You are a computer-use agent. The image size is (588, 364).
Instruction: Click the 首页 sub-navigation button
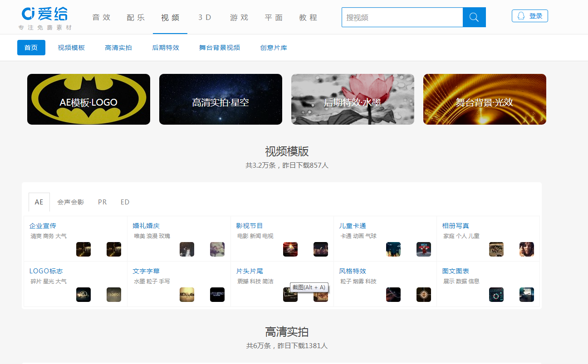(31, 48)
